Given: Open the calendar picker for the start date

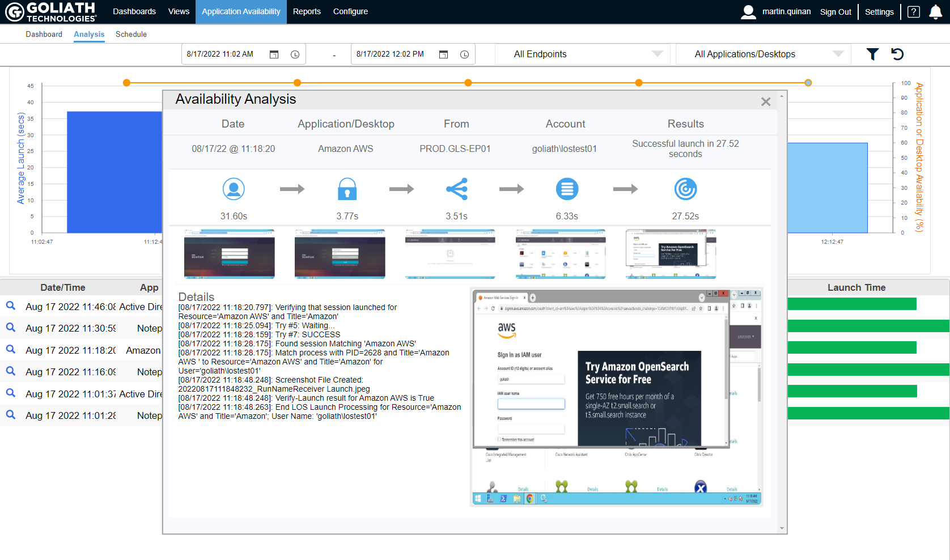Looking at the screenshot, I should tap(274, 54).
